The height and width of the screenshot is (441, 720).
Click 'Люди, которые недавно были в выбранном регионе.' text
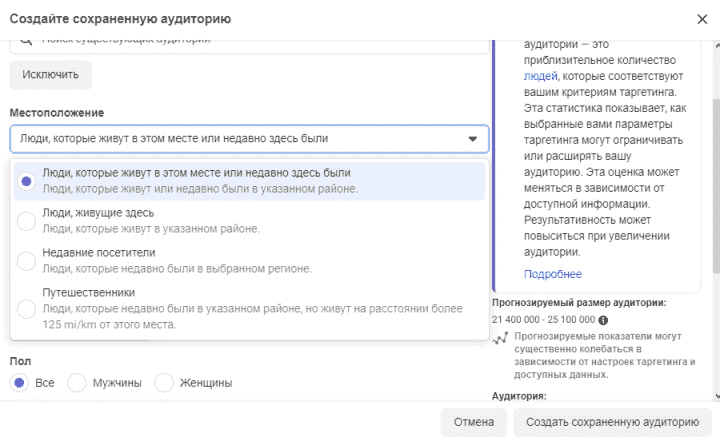tap(177, 269)
